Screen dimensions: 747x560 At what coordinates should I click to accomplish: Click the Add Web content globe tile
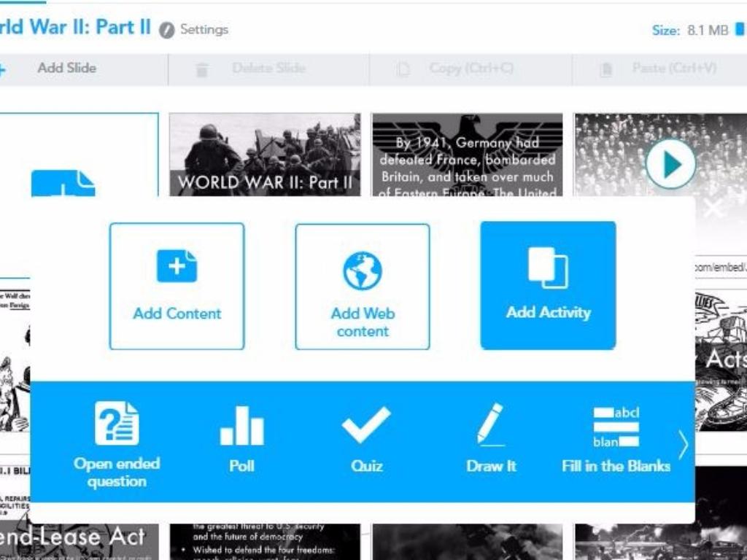coord(363,286)
